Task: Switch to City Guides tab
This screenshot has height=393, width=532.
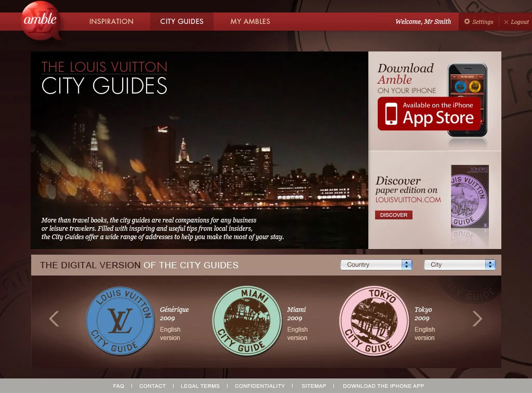Action: [x=182, y=21]
